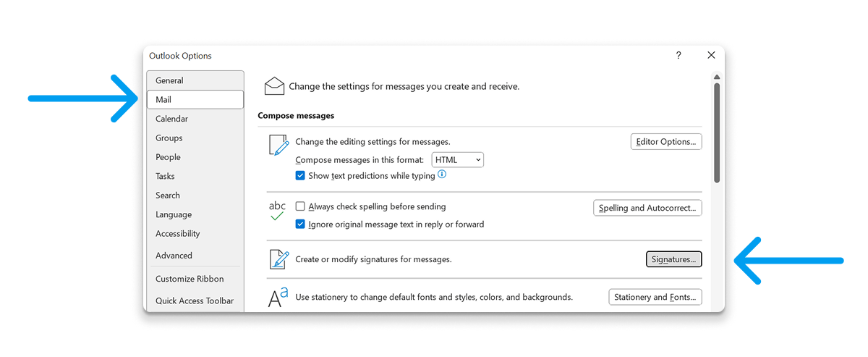Click the 'Change the settings for messages' heading text
Image resolution: width=868 pixels, height=357 pixels.
404,86
